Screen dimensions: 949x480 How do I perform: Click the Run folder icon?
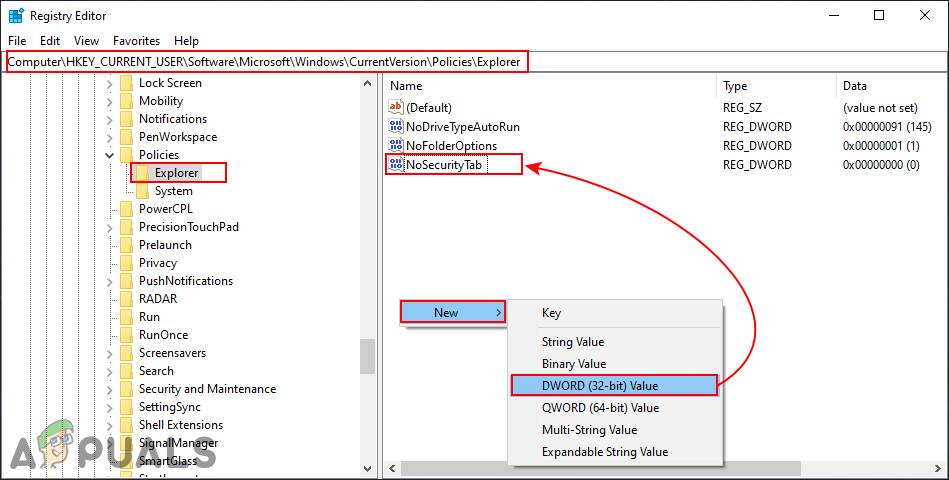pos(126,317)
